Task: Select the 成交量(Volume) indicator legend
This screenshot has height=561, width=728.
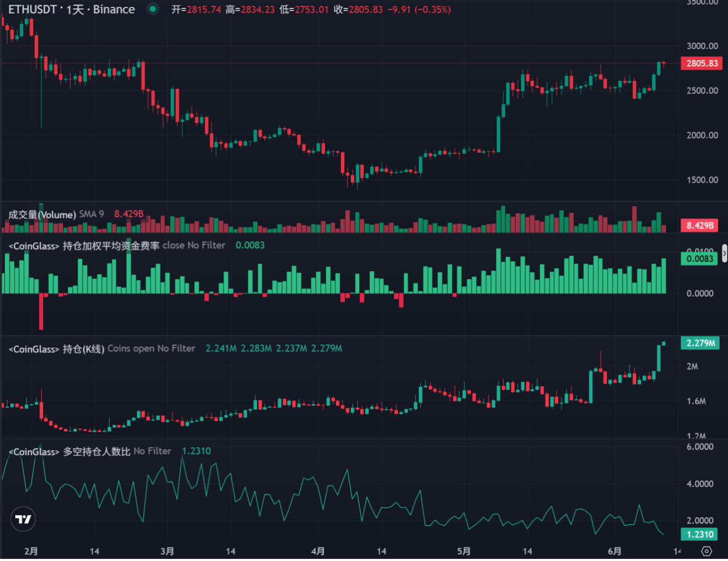Action: tap(42, 215)
